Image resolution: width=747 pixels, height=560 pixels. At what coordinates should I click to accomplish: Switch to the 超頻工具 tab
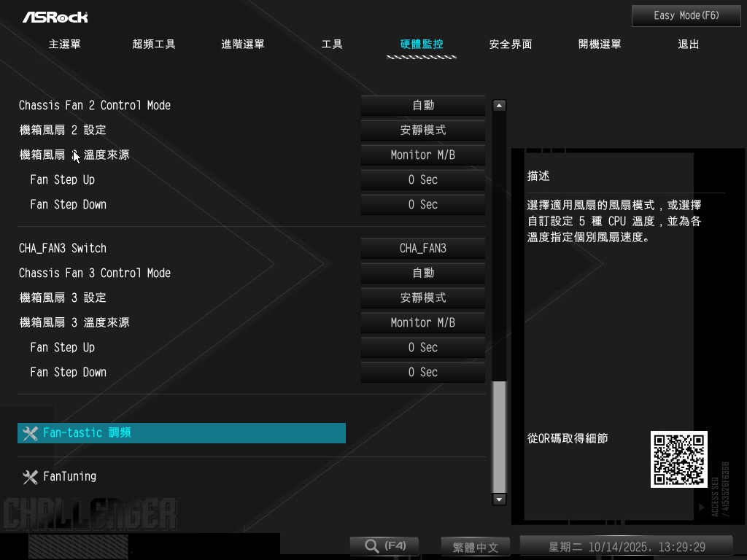pyautogui.click(x=154, y=44)
